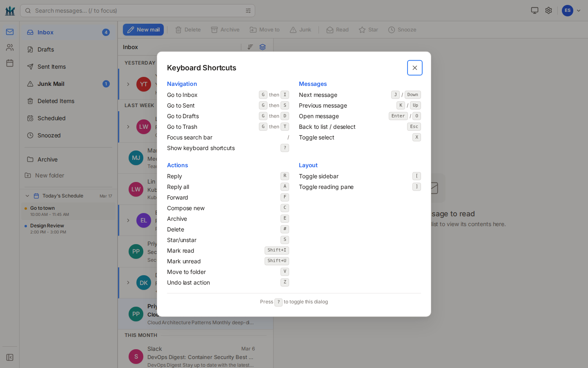The width and height of the screenshot is (588, 368).
Task: Collapse the sidebar using the bottom-left toggle
Action: [9, 357]
